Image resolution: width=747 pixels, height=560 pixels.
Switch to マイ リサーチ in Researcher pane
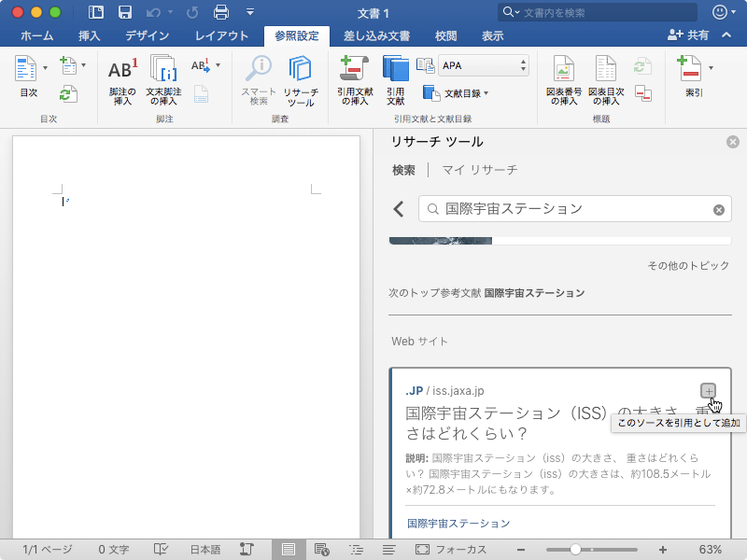tap(479, 170)
